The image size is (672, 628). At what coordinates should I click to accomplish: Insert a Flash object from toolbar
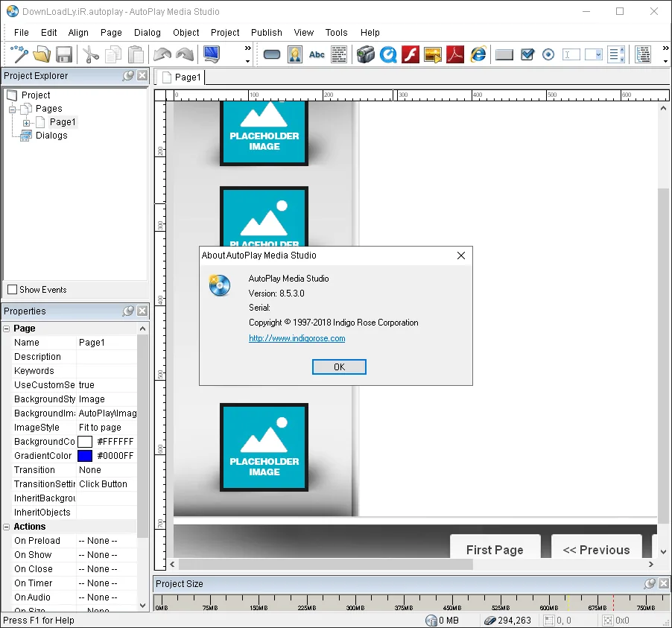click(411, 54)
